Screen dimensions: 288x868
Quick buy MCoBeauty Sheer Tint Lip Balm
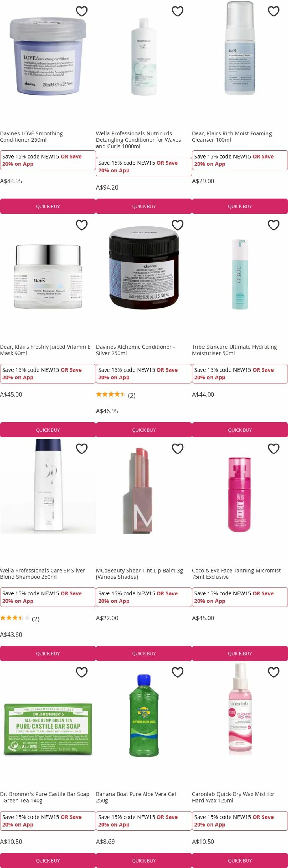[144, 653]
